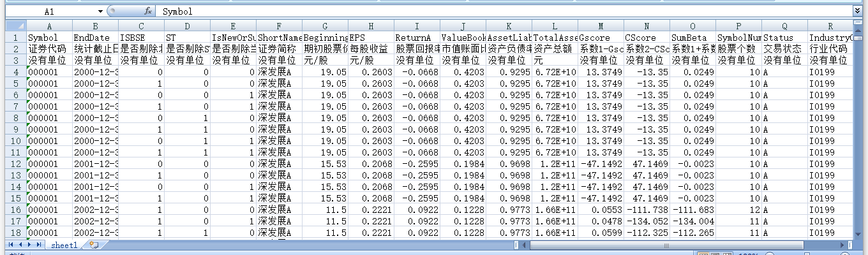The width and height of the screenshot is (868, 255).
Task: Click the SumBeta value -134.004
Action: 692,221
